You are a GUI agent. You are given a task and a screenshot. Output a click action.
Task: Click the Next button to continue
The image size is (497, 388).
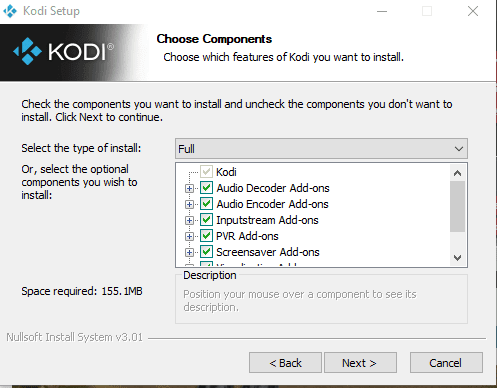pos(360,363)
